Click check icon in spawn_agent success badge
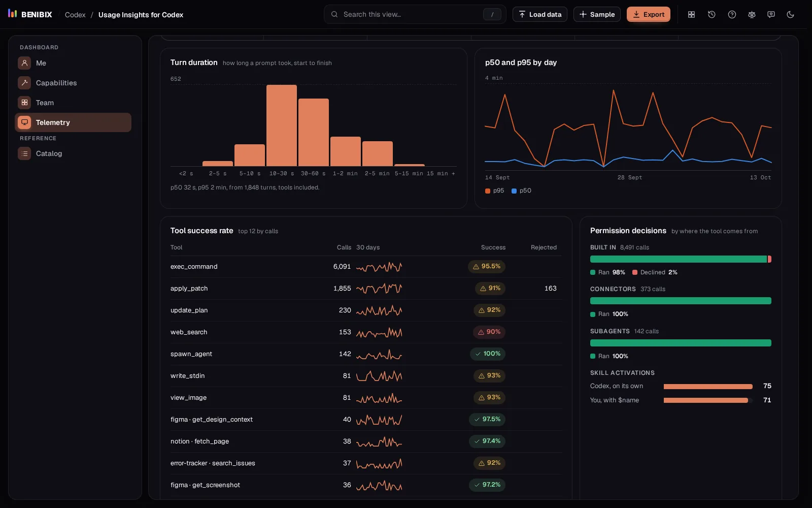 478,354
